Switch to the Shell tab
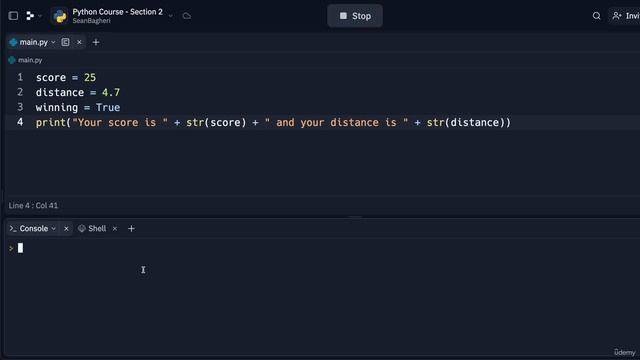The height and width of the screenshot is (360, 640). 92,229
